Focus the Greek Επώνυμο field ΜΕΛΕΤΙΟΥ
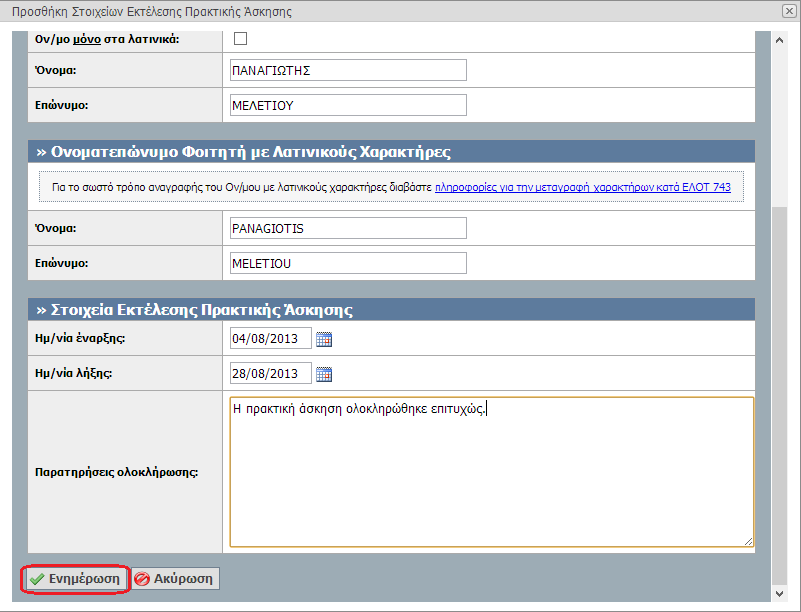 (x=348, y=105)
